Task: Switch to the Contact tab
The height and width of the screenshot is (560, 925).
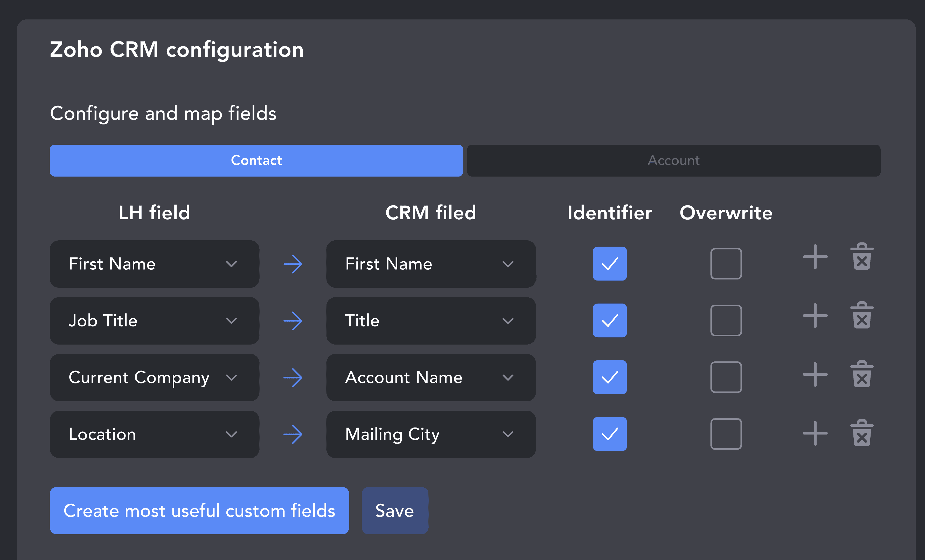Action: (x=256, y=160)
